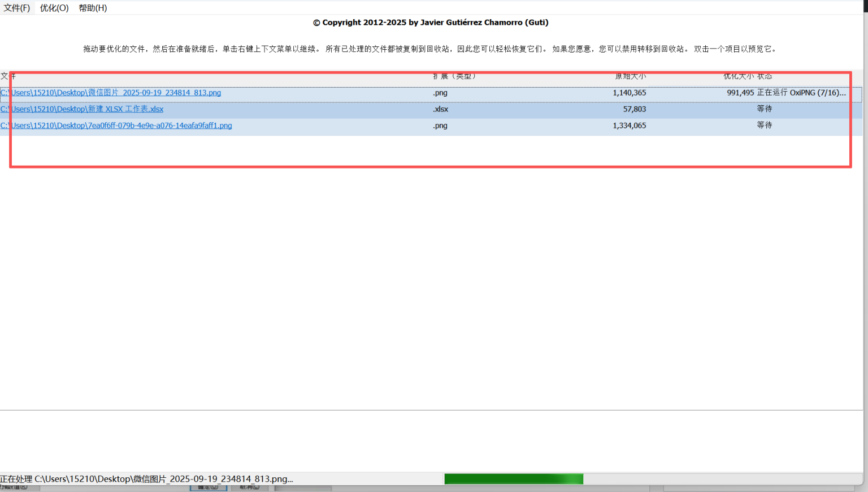Open the 帮助(H) menu
Image resolution: width=868 pixels, height=492 pixels.
click(92, 7)
